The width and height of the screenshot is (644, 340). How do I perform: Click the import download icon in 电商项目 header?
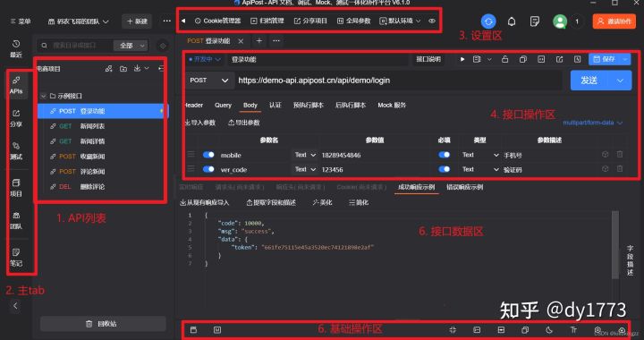pos(137,69)
